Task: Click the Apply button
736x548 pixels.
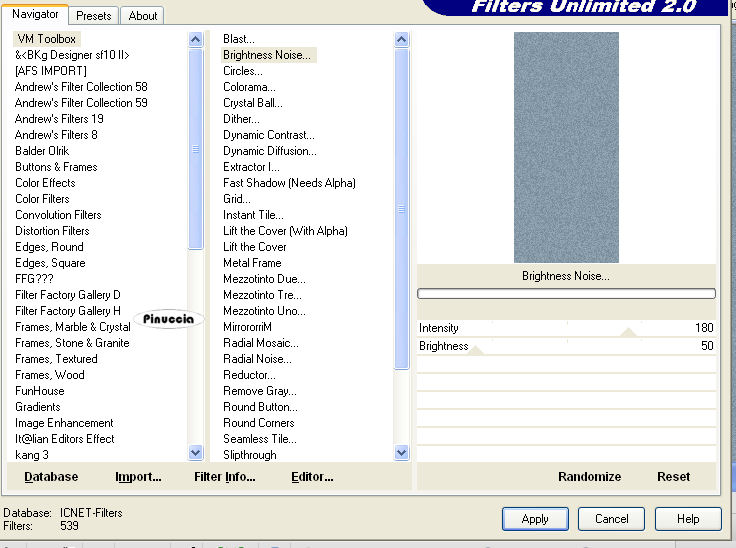Action: tap(535, 519)
